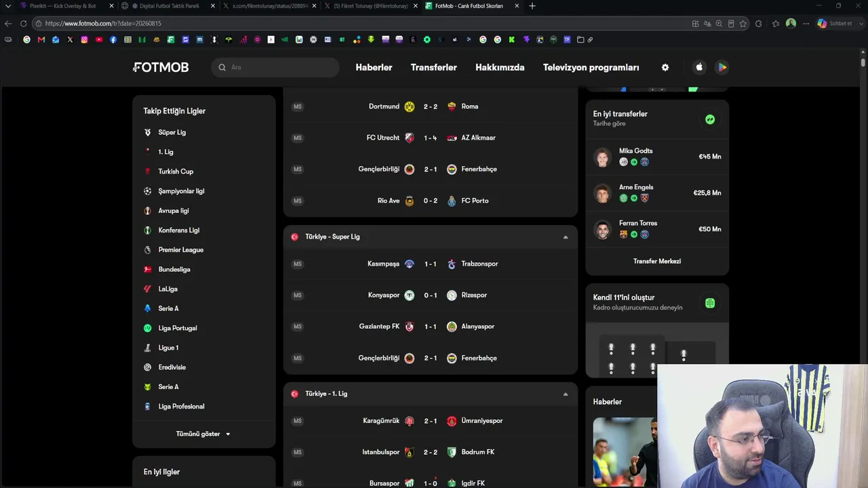Reload the page with refresh icon

click(23, 23)
